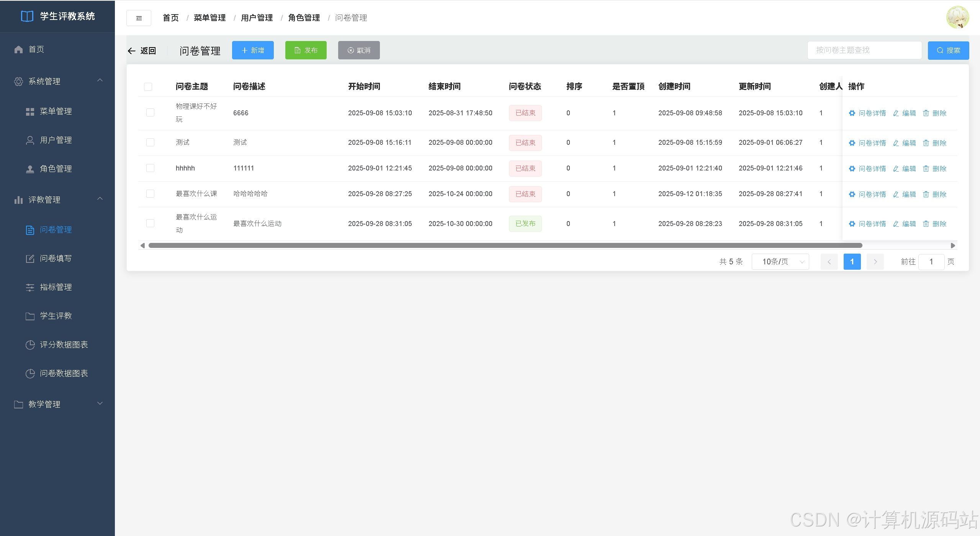
Task: Open 学生评教 in the sidebar
Action: (x=57, y=316)
